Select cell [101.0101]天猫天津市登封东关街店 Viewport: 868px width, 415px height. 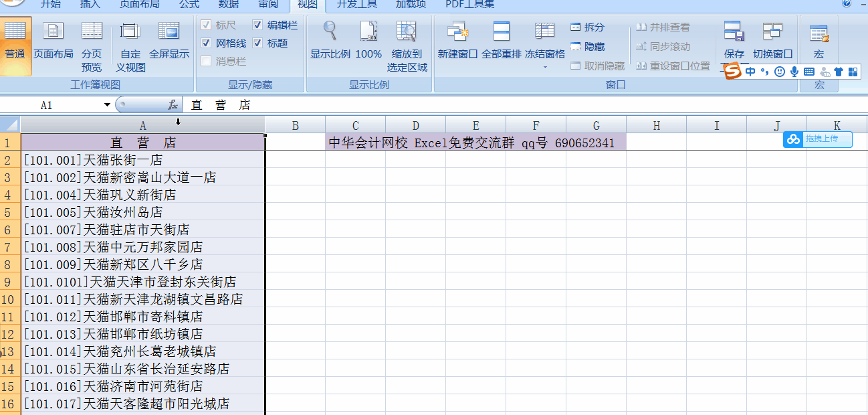point(142,282)
